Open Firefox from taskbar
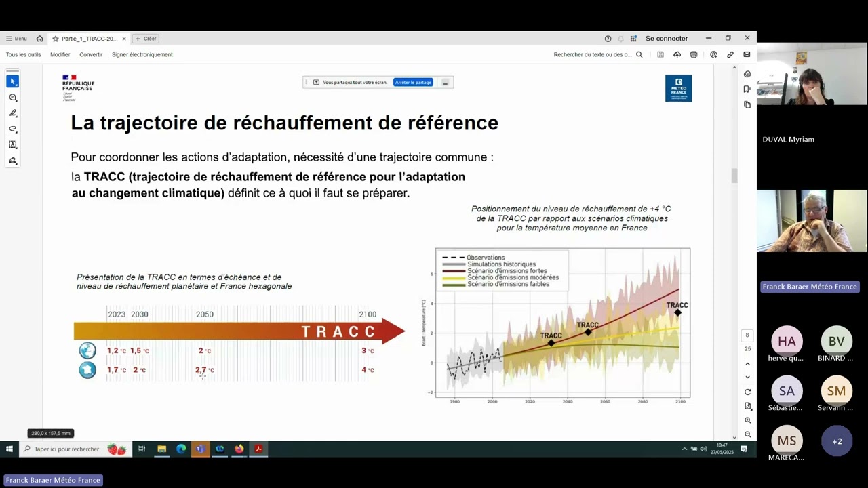Viewport: 868px width, 488px height. pyautogui.click(x=239, y=449)
